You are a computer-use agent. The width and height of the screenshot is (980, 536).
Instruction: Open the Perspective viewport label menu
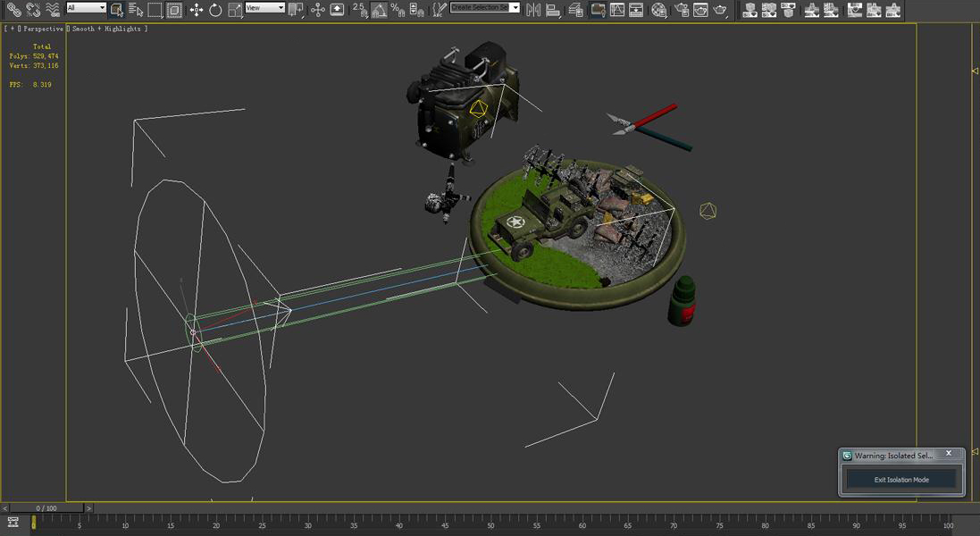43,29
